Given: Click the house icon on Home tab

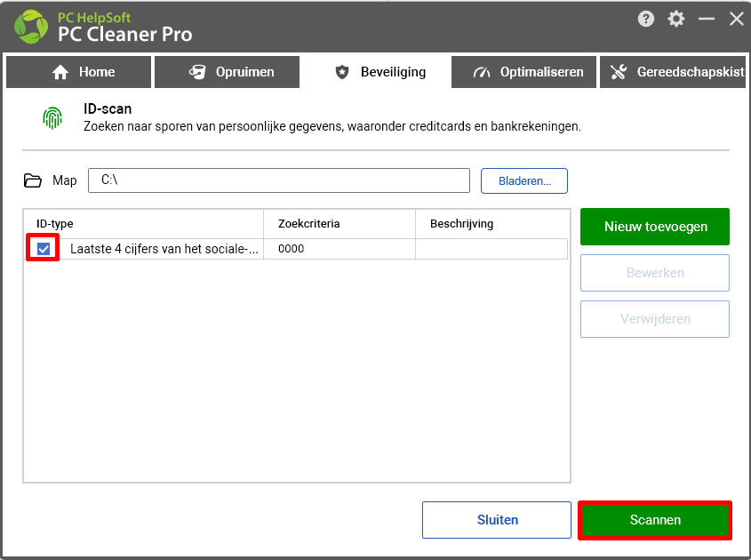Looking at the screenshot, I should click(x=60, y=72).
